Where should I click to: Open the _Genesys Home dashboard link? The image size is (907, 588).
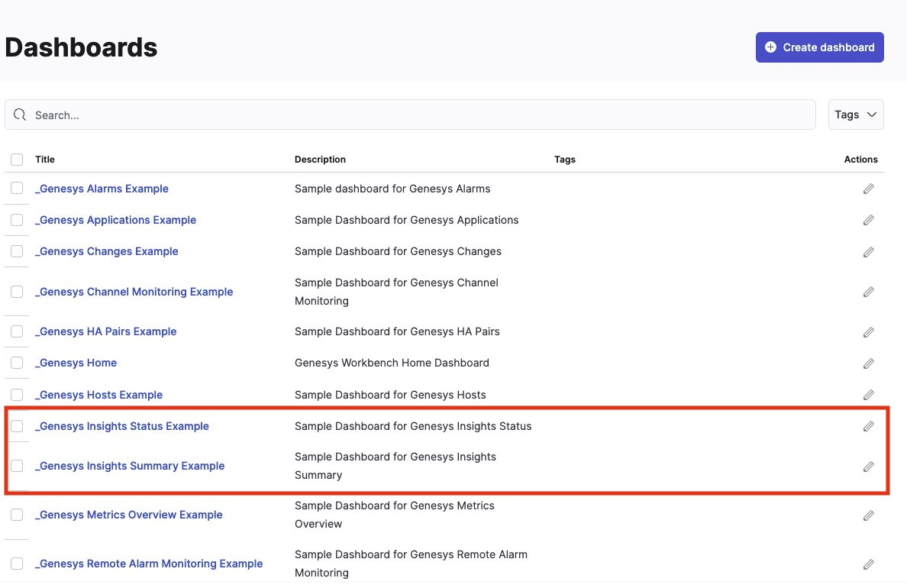pos(76,363)
